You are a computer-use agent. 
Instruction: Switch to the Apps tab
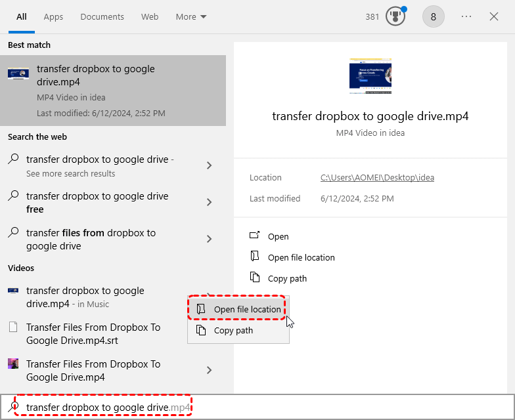[53, 17]
